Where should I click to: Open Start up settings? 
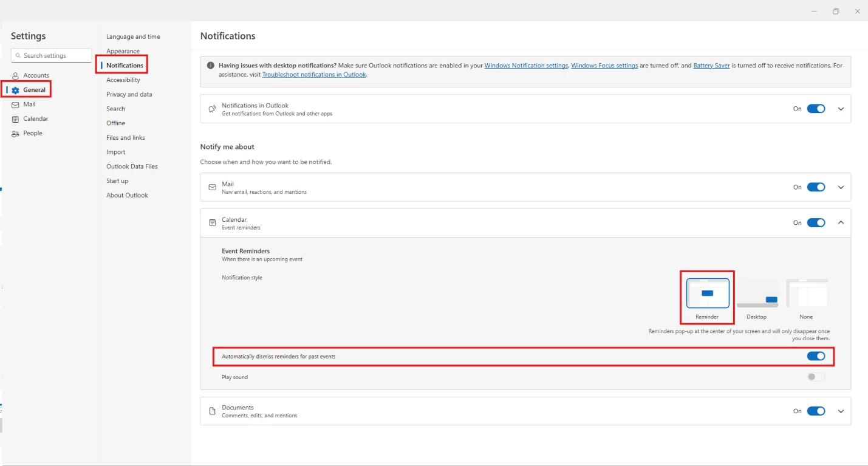coord(117,181)
